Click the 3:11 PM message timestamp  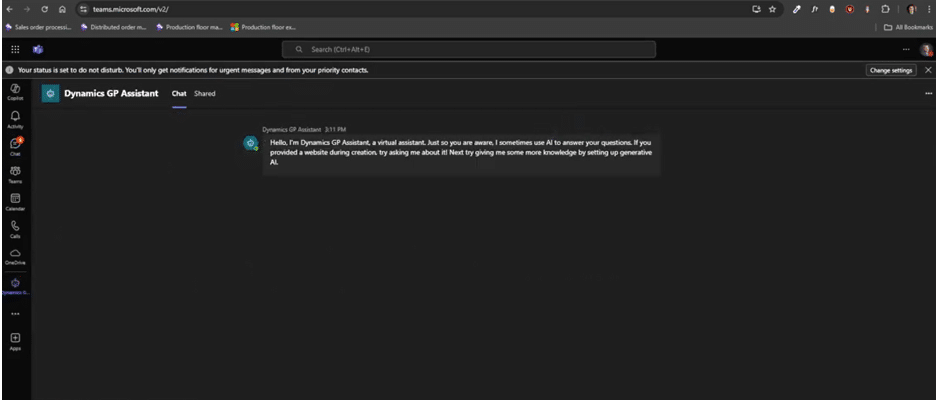click(336, 129)
